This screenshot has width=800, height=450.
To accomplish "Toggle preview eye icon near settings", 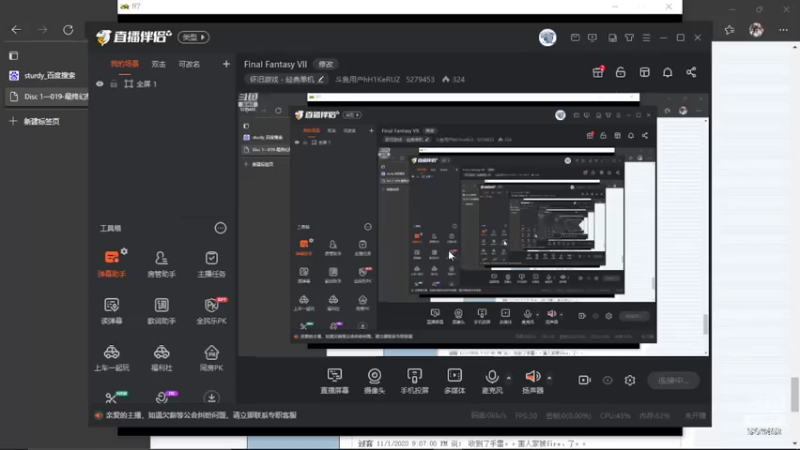I will pos(607,380).
